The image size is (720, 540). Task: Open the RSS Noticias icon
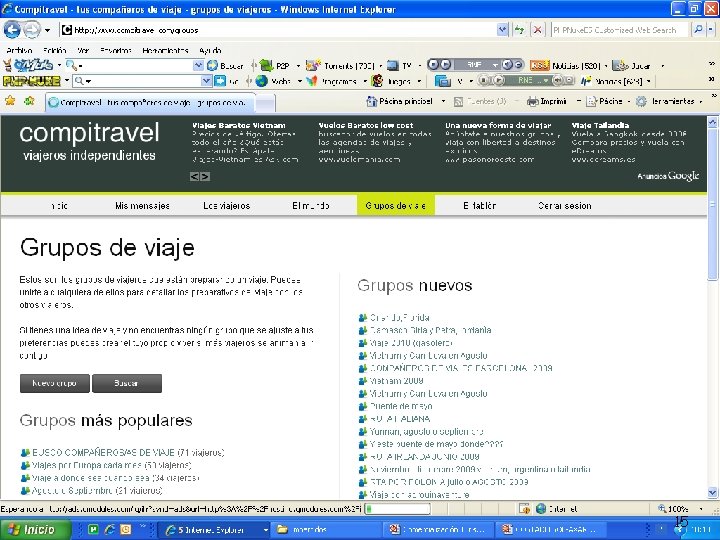pos(539,65)
